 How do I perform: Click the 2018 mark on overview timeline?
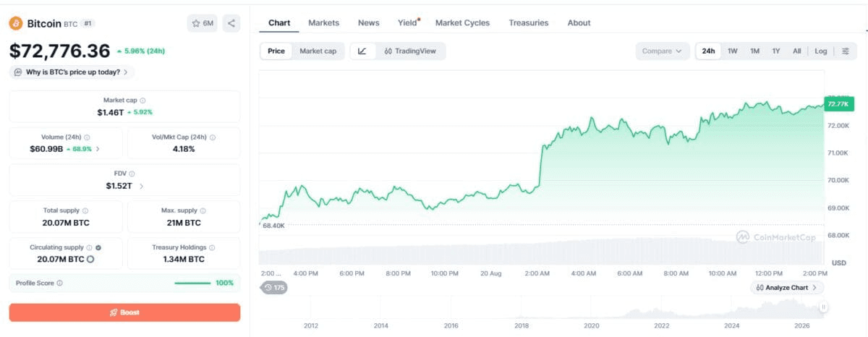coord(522,325)
